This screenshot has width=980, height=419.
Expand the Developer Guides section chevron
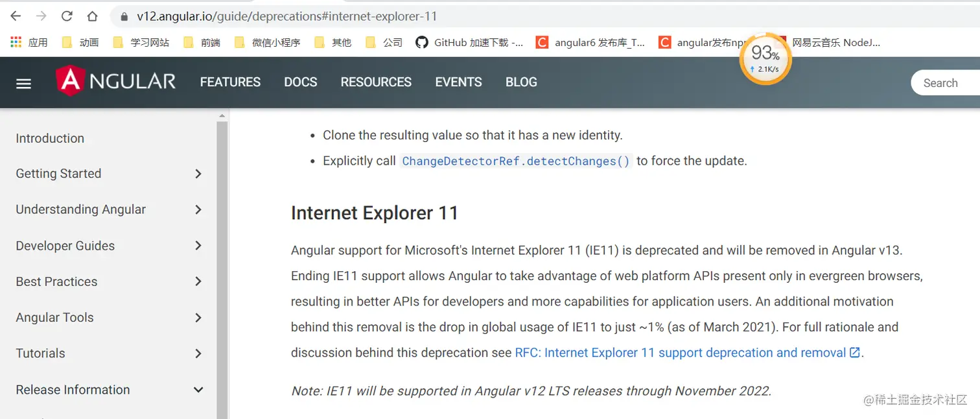pos(198,246)
